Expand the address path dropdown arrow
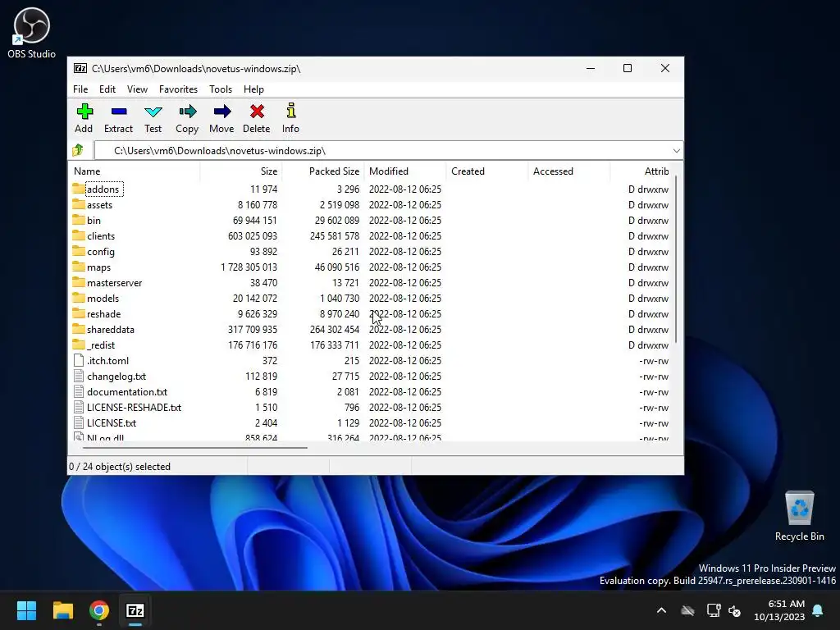The width and height of the screenshot is (840, 630). [677, 151]
